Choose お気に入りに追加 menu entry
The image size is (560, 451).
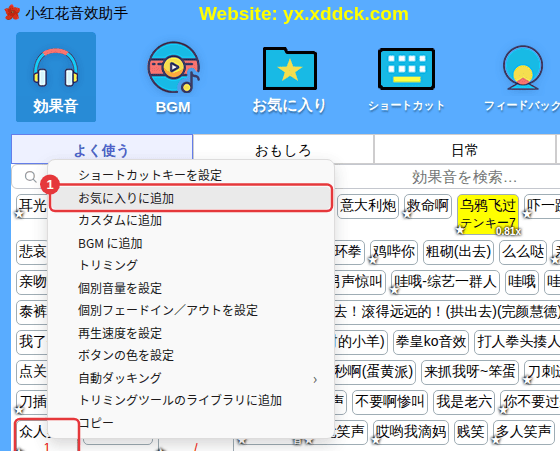coord(191,198)
